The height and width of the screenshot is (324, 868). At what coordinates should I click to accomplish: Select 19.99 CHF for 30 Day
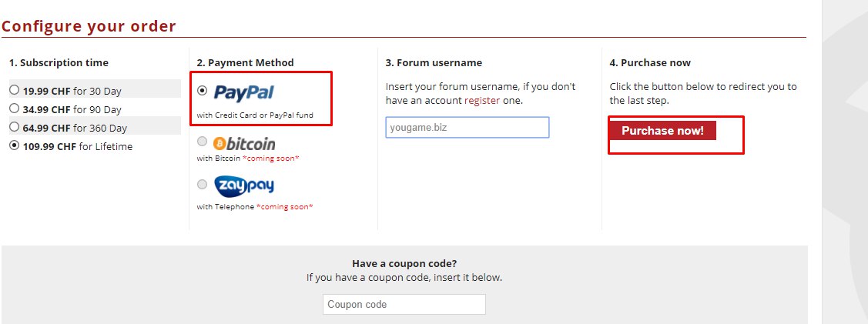(x=14, y=90)
